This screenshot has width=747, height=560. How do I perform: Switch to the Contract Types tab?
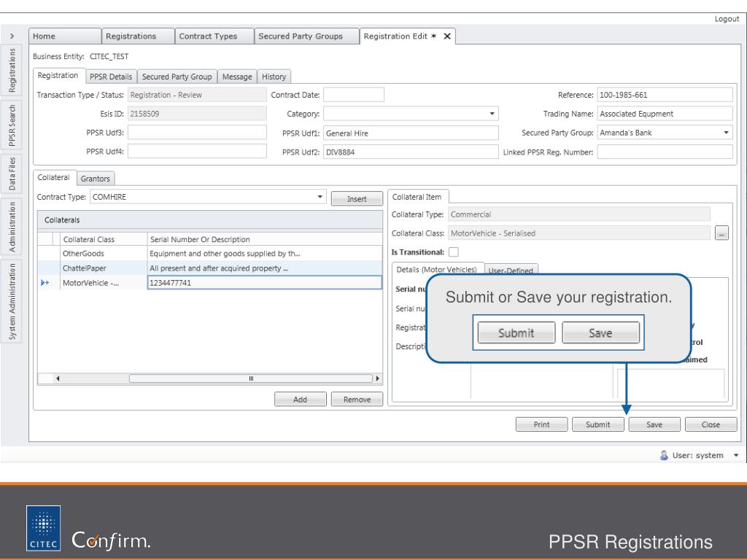pos(214,36)
